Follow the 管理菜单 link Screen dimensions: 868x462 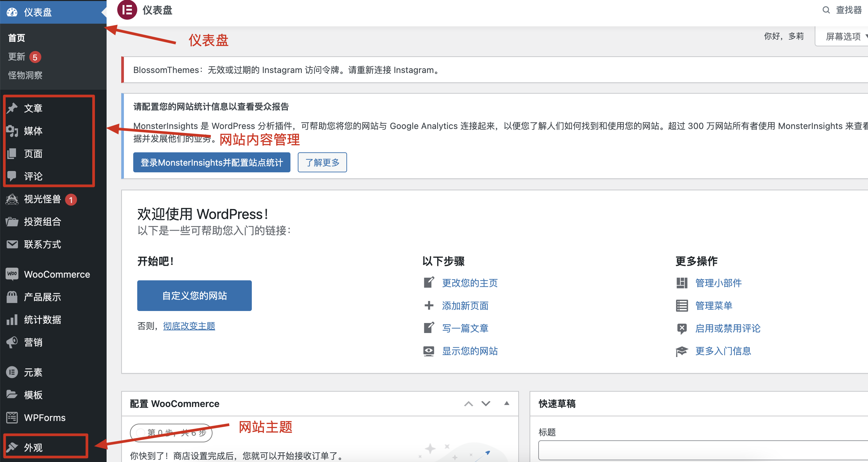point(714,306)
